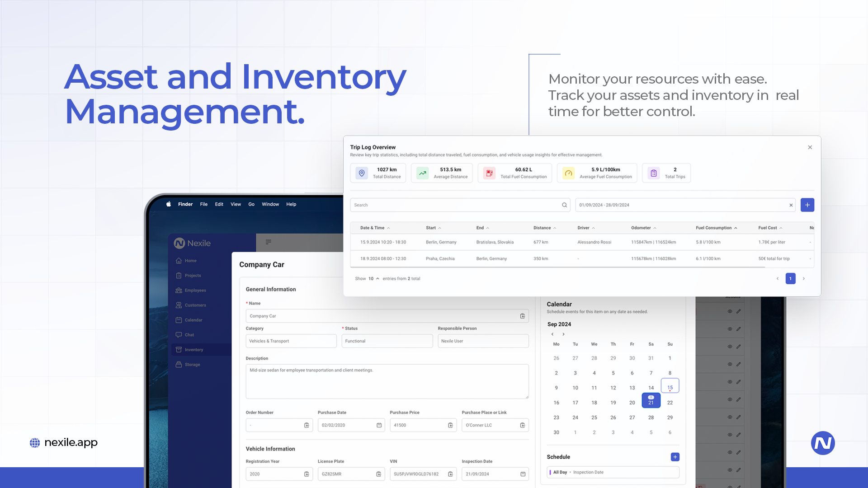Go to next month in calendar
Image resolution: width=868 pixels, height=488 pixels.
[563, 334]
